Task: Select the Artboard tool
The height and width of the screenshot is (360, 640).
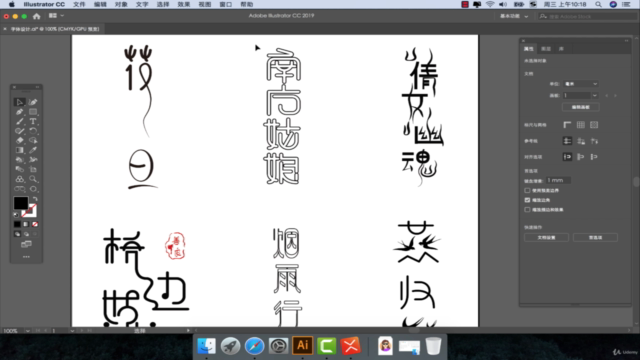Action: click(33, 169)
